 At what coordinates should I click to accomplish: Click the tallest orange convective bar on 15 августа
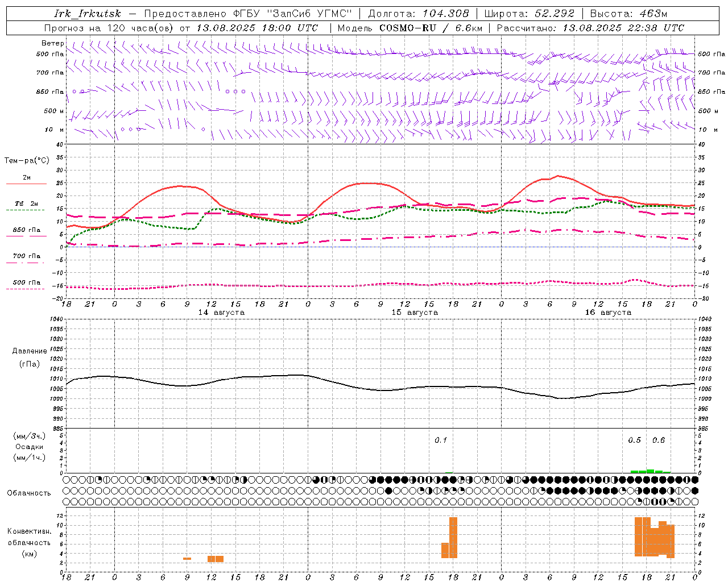(x=453, y=537)
